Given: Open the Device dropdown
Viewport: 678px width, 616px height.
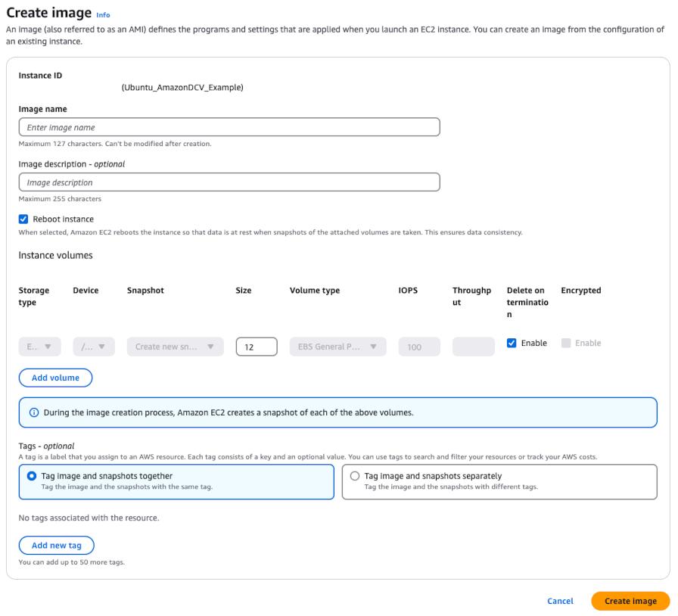Looking at the screenshot, I should pos(94,347).
